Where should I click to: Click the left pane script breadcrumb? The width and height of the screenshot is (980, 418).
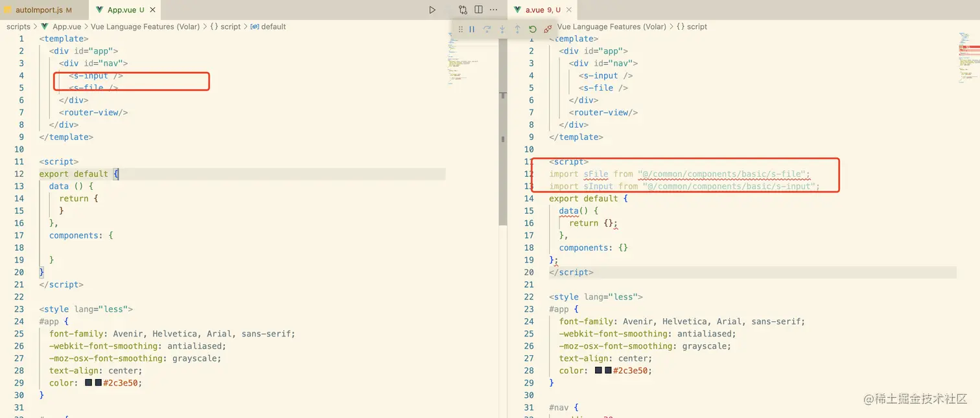(x=226, y=27)
